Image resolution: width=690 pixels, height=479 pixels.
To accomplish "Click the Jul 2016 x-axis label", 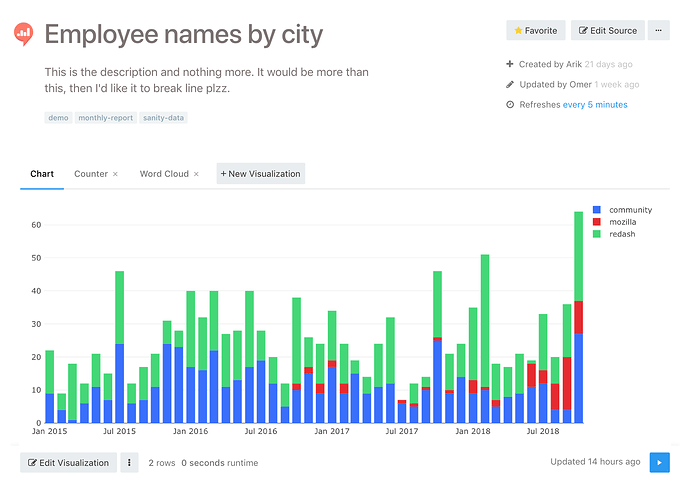I will pyautogui.click(x=261, y=431).
